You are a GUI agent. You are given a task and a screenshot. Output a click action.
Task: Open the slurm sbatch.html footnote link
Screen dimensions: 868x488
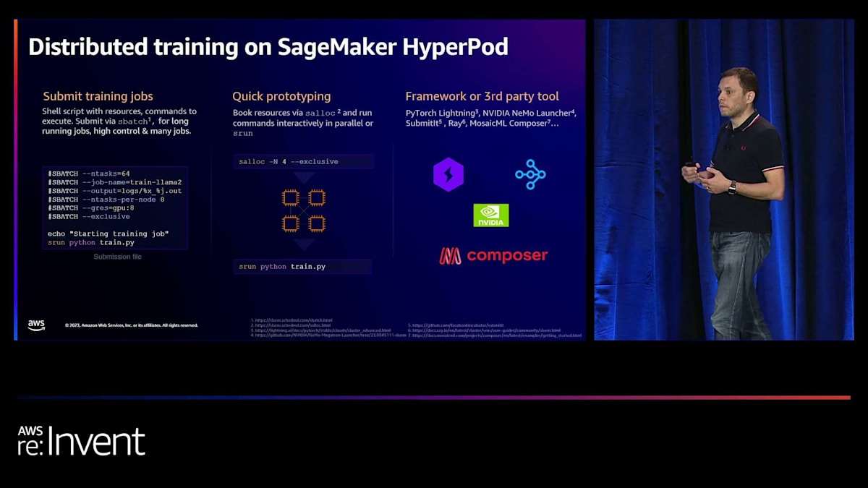click(x=291, y=320)
